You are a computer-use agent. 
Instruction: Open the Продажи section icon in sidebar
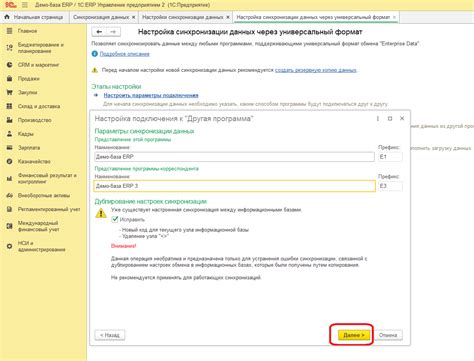pyautogui.click(x=9, y=79)
